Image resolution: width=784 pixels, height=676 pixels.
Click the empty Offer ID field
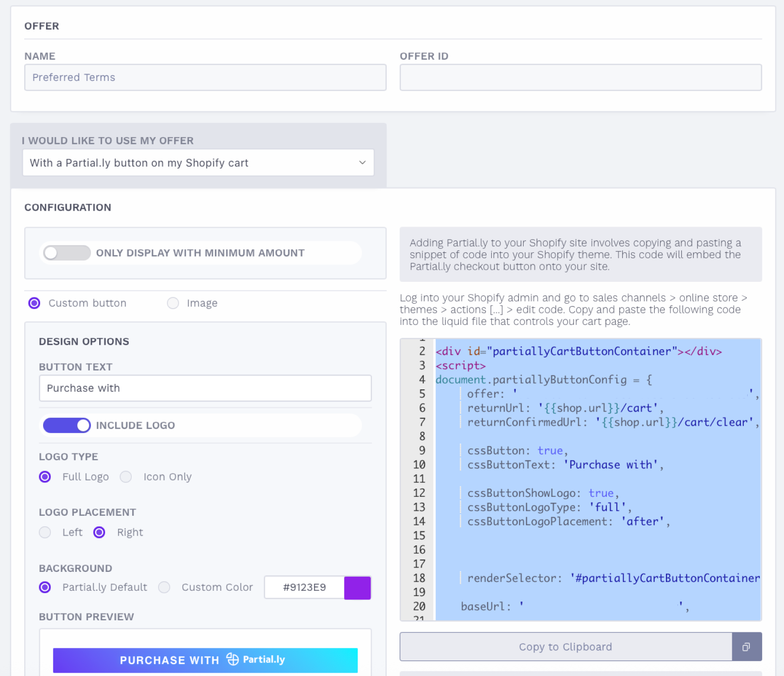pyautogui.click(x=580, y=77)
